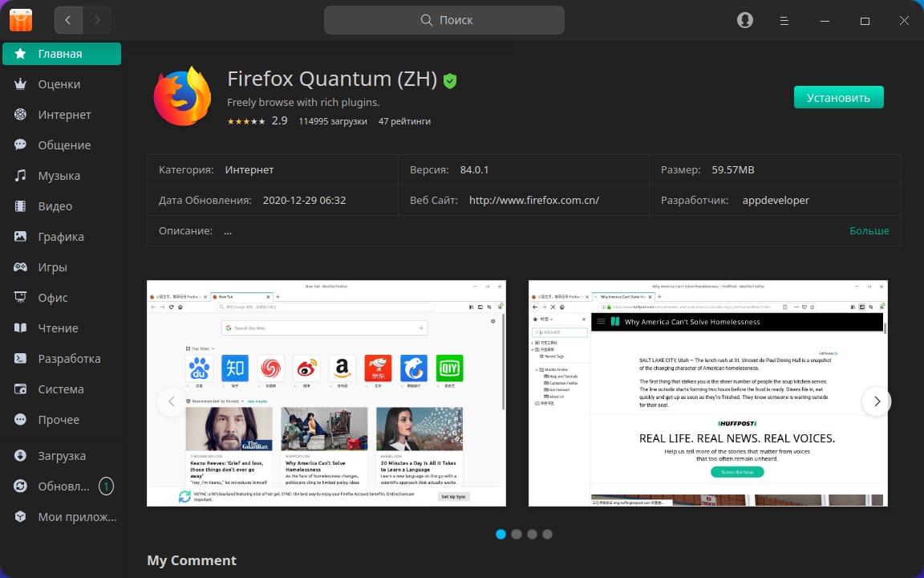Select the fourth carousel dot
Screen dimensions: 924x578
coord(548,535)
